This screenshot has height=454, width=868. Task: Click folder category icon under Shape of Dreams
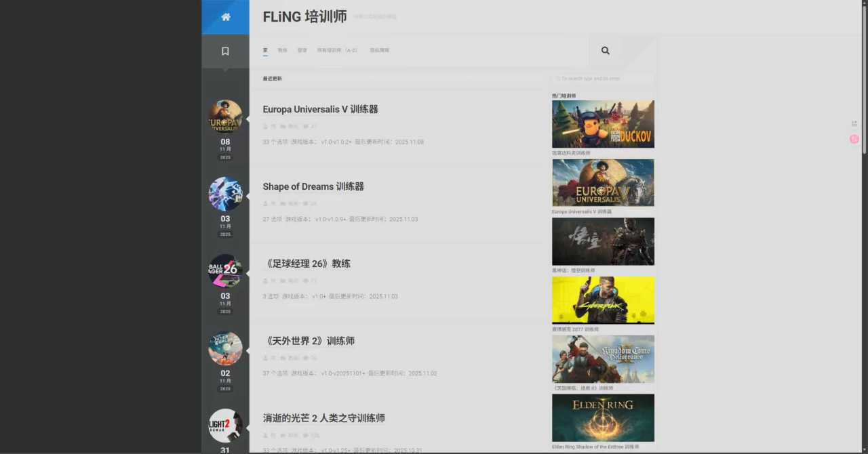[283, 204]
